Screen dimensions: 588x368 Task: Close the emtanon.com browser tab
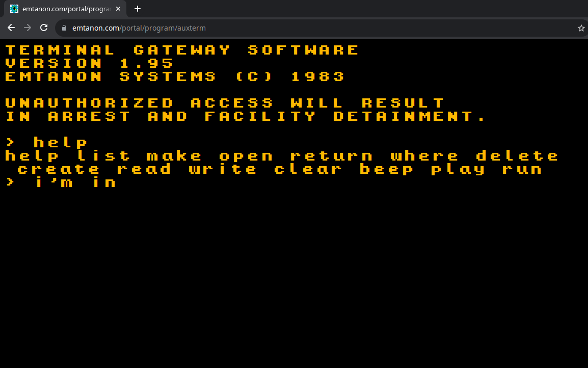click(118, 9)
